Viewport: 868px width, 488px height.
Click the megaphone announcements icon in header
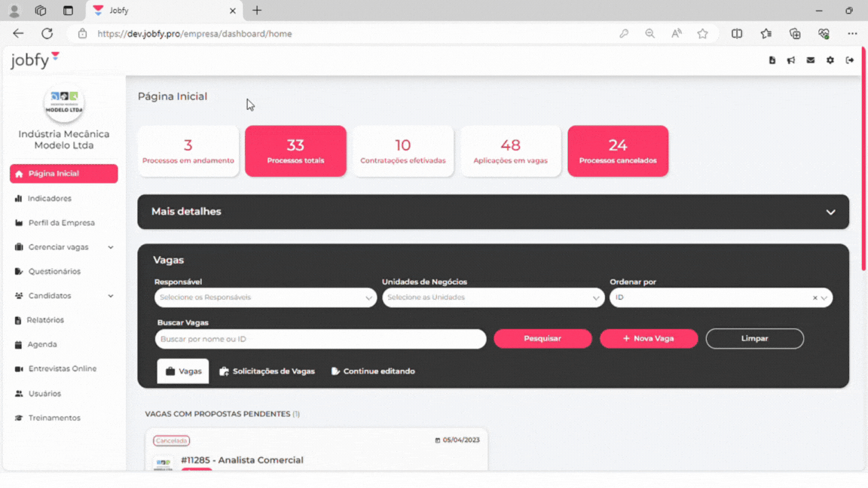click(x=791, y=60)
